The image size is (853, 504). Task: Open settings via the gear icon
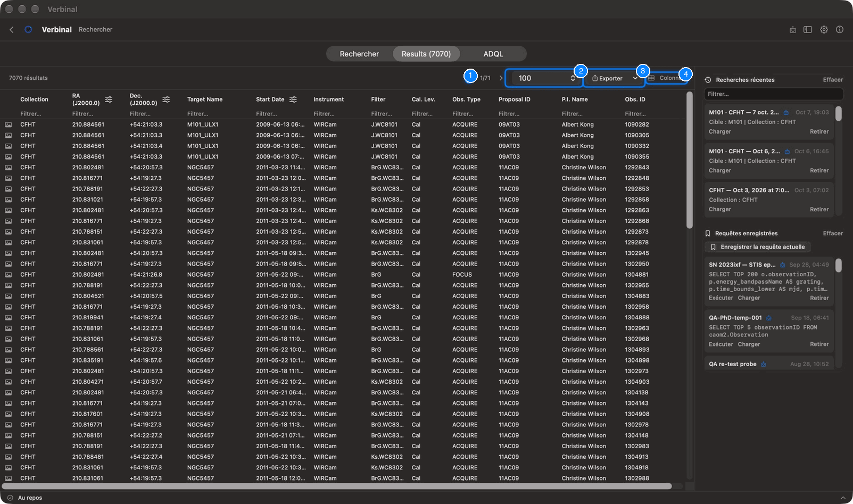pyautogui.click(x=824, y=30)
